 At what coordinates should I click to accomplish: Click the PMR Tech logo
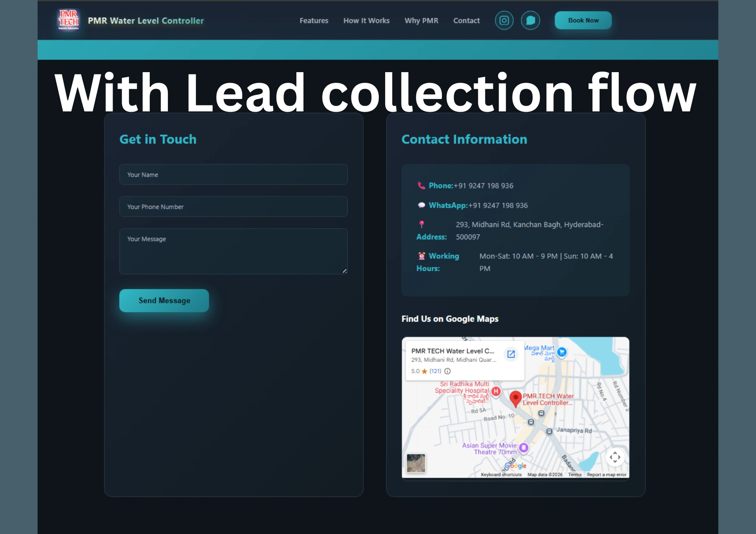pyautogui.click(x=68, y=20)
